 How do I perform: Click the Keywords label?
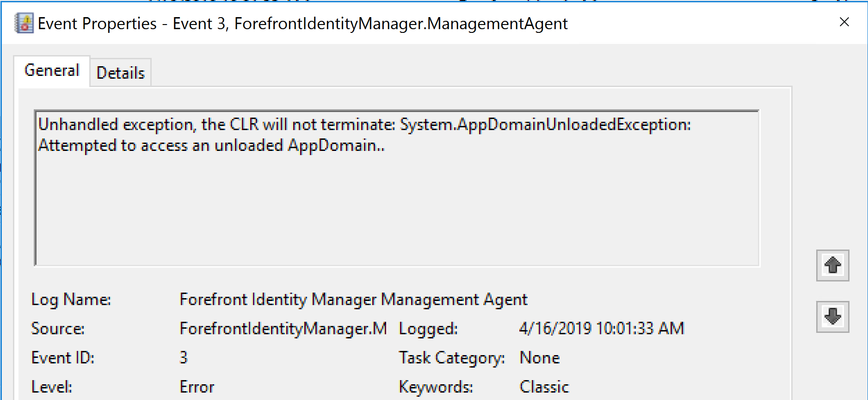click(x=436, y=387)
